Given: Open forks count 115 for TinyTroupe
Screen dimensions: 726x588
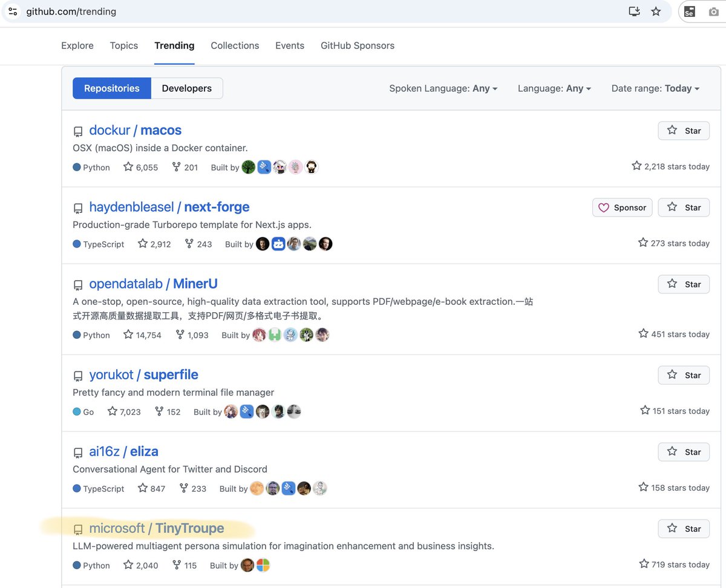Looking at the screenshot, I should (x=185, y=565).
